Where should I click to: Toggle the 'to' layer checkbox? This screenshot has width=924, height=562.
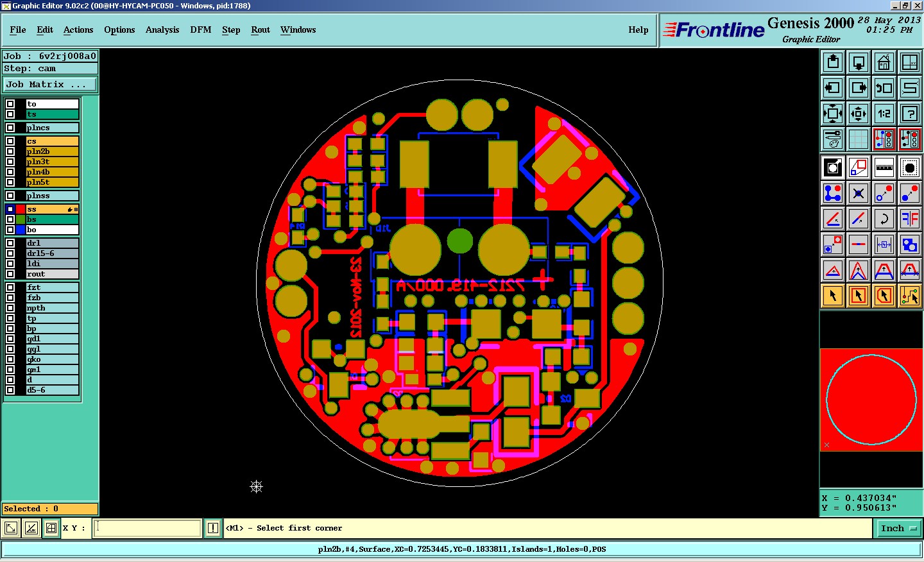point(10,104)
